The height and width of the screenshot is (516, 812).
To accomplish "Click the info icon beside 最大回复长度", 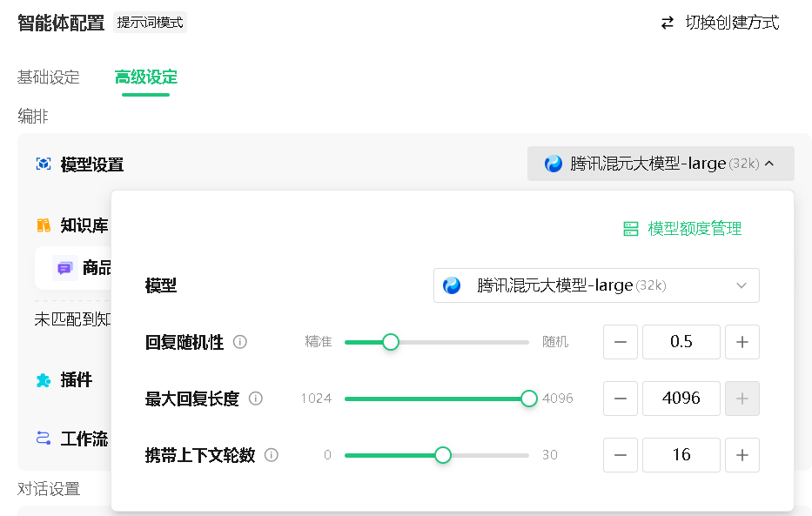I will 254,398.
